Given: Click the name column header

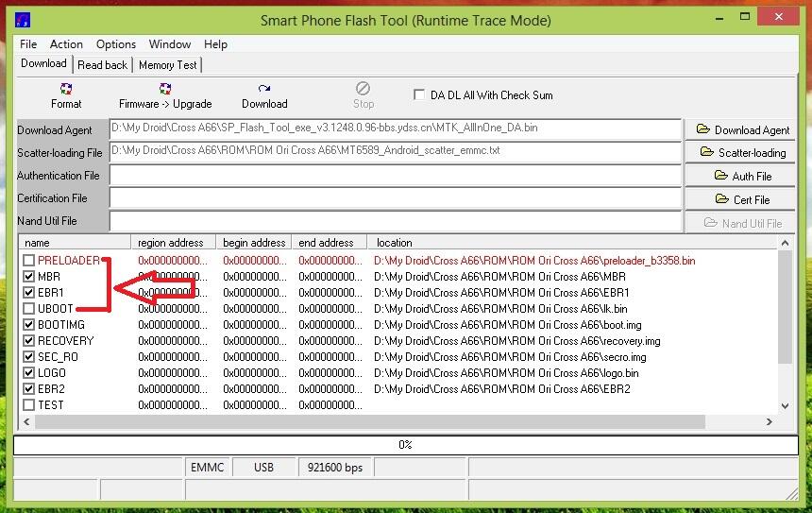Looking at the screenshot, I should pos(75,243).
